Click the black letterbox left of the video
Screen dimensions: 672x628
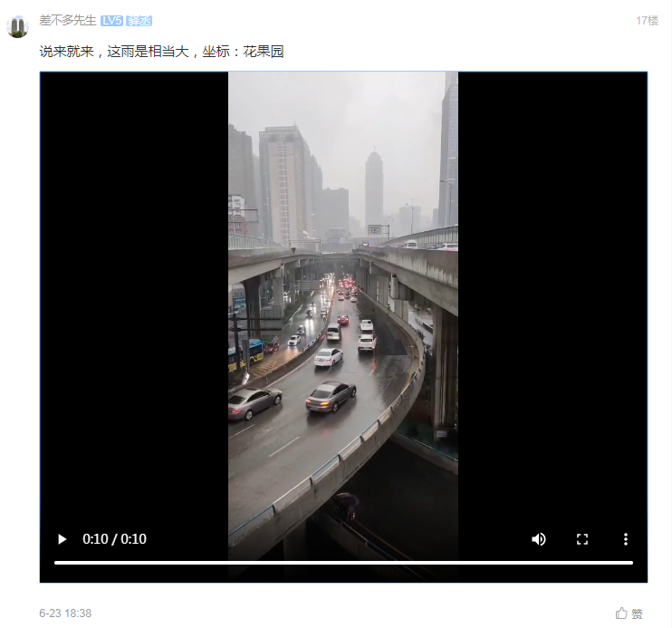(x=134, y=300)
